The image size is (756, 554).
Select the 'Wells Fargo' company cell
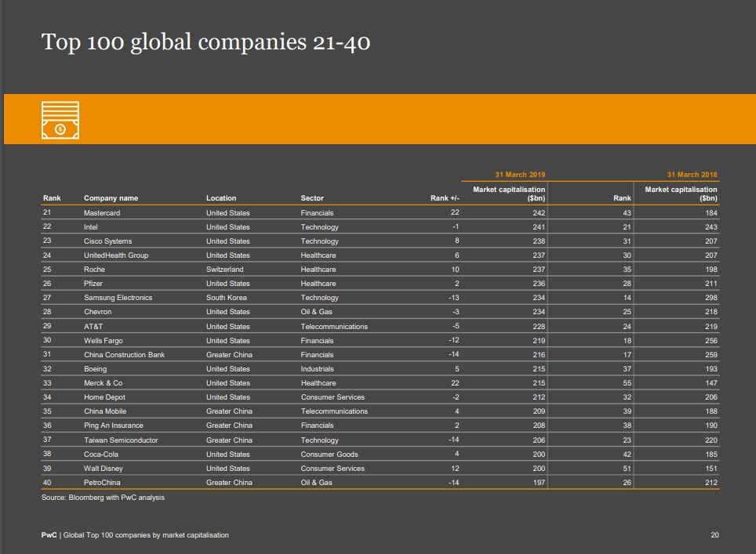point(104,341)
